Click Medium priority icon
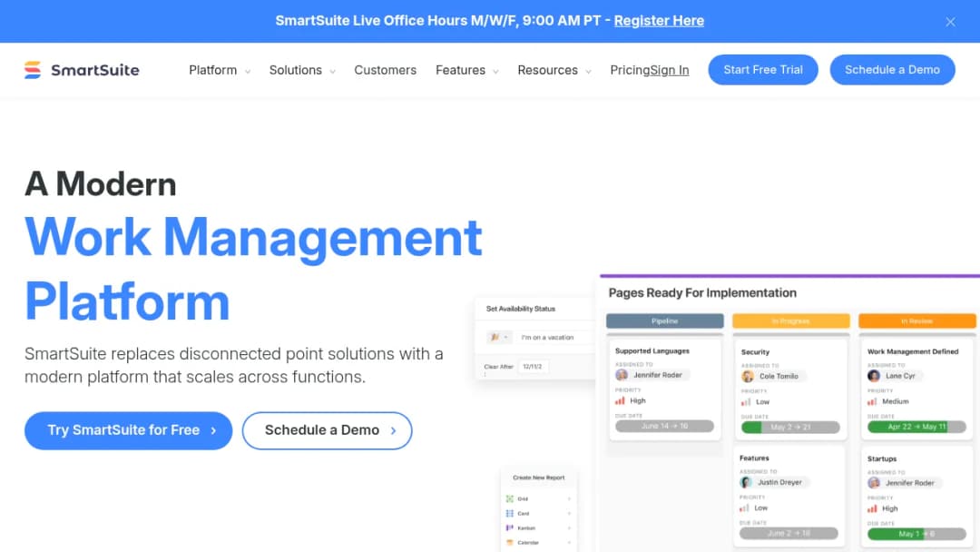The image size is (980, 552). 872,401
